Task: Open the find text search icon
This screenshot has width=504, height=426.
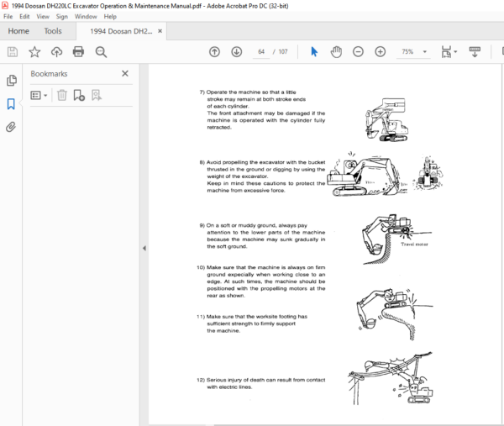Action: pyautogui.click(x=101, y=52)
